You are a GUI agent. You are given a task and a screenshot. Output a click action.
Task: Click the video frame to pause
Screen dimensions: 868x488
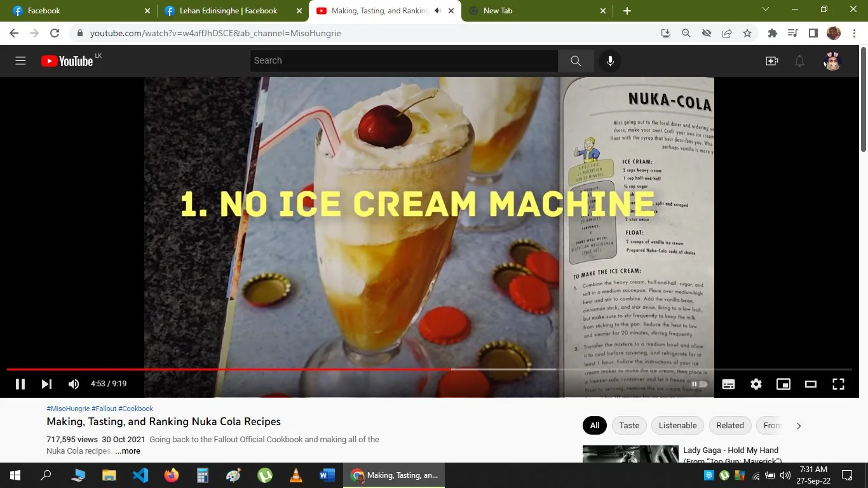pyautogui.click(x=429, y=222)
